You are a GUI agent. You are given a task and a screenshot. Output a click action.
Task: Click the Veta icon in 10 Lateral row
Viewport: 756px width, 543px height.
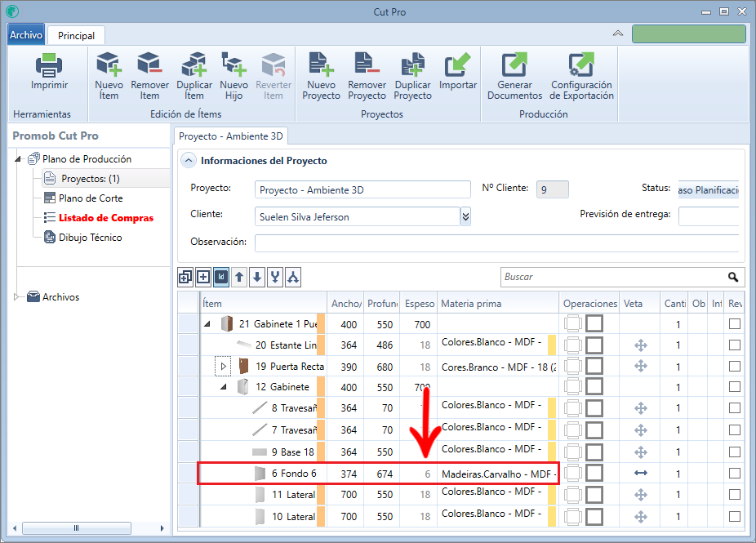(641, 517)
